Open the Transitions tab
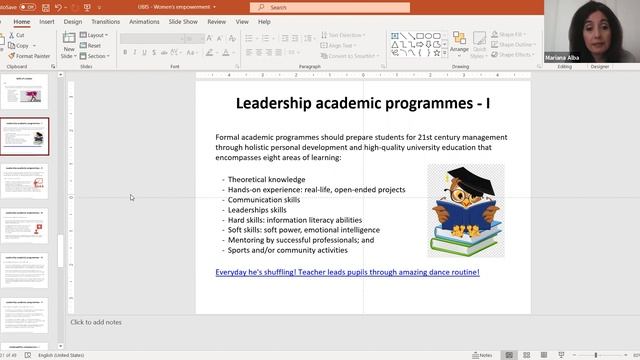This screenshot has width=640, height=360. 105,22
